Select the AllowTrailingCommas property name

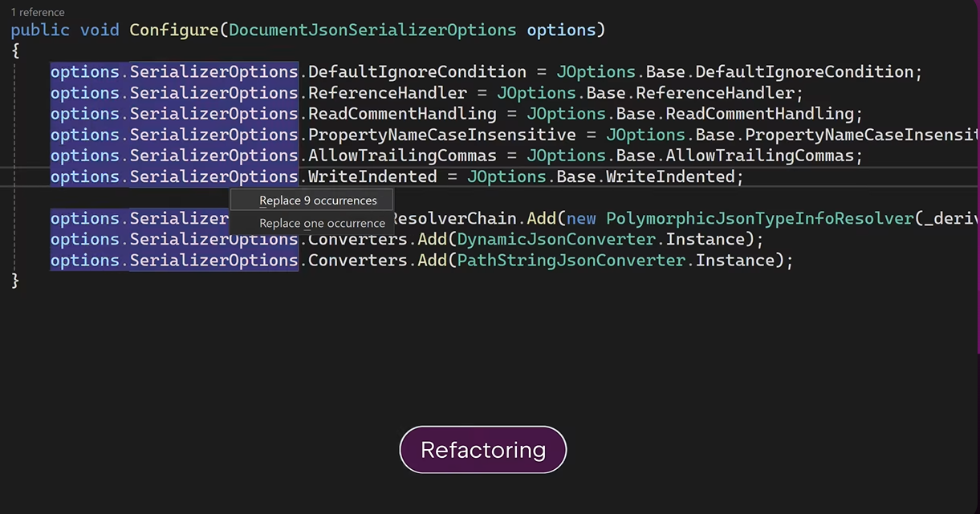pos(401,155)
